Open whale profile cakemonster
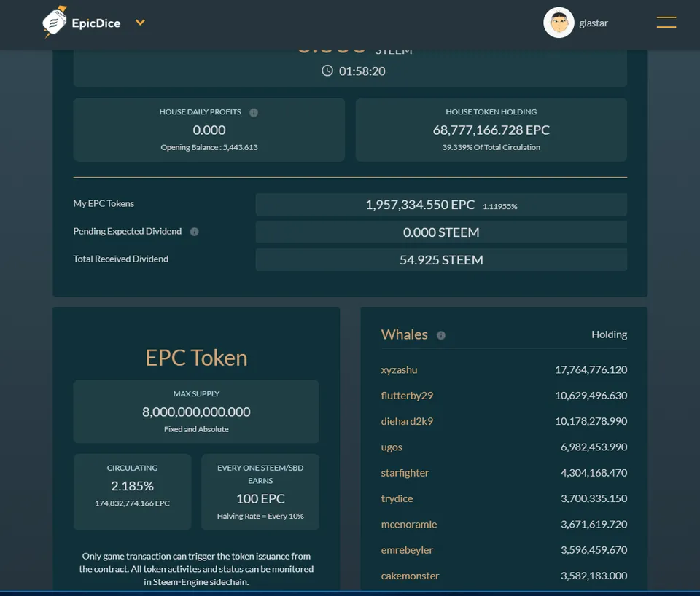 [410, 576]
